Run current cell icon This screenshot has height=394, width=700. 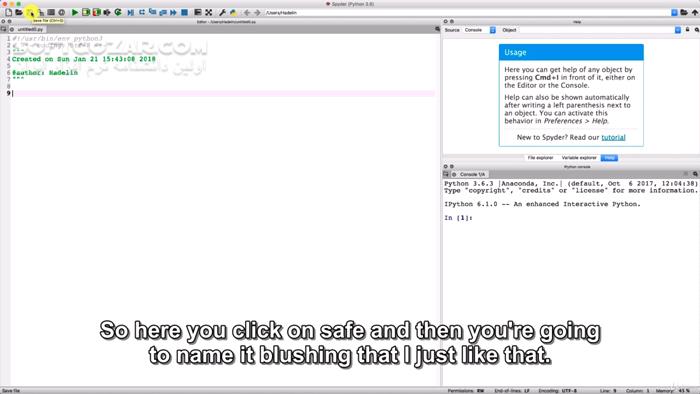click(86, 12)
